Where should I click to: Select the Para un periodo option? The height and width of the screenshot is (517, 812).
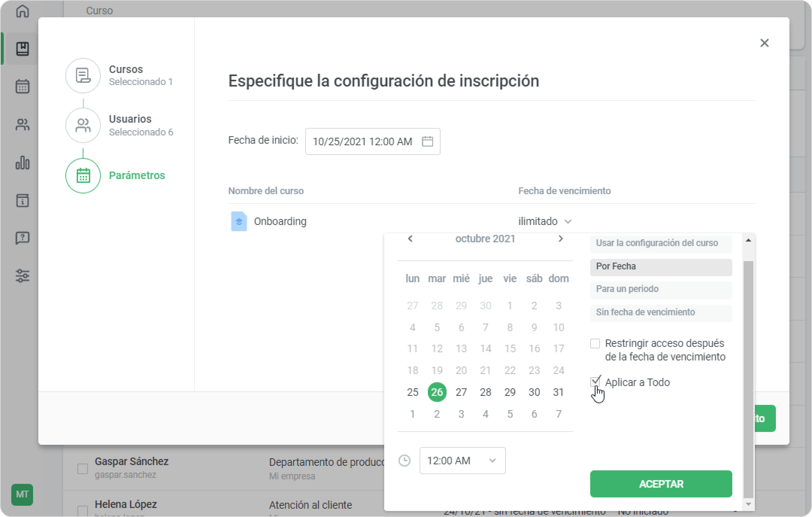[661, 289]
